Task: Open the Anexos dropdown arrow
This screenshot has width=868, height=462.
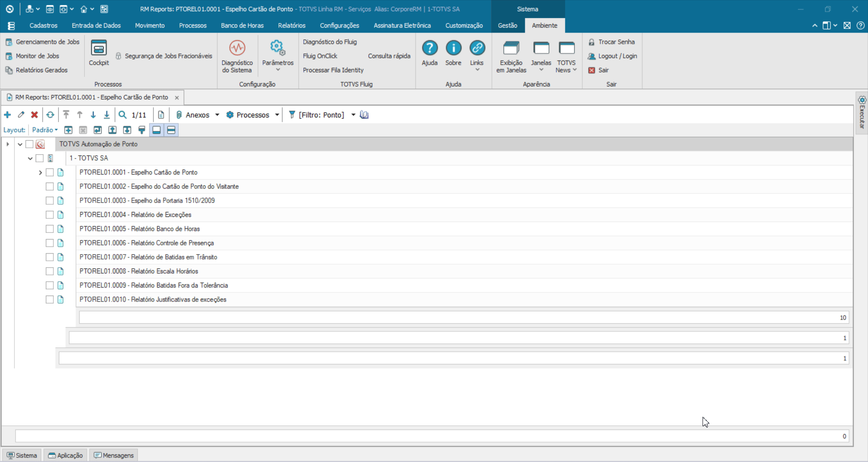Action: click(x=217, y=115)
